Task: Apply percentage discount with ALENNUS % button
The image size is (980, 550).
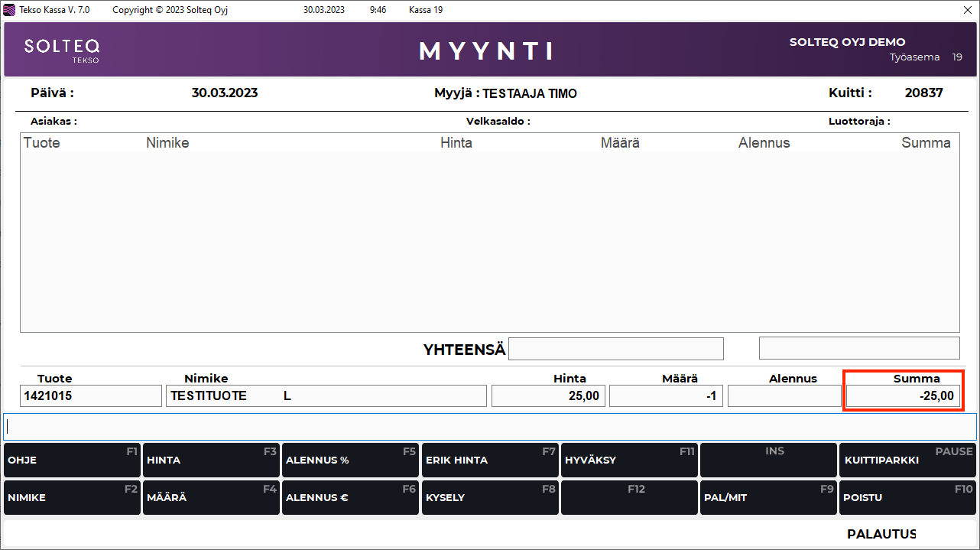Action: click(350, 461)
